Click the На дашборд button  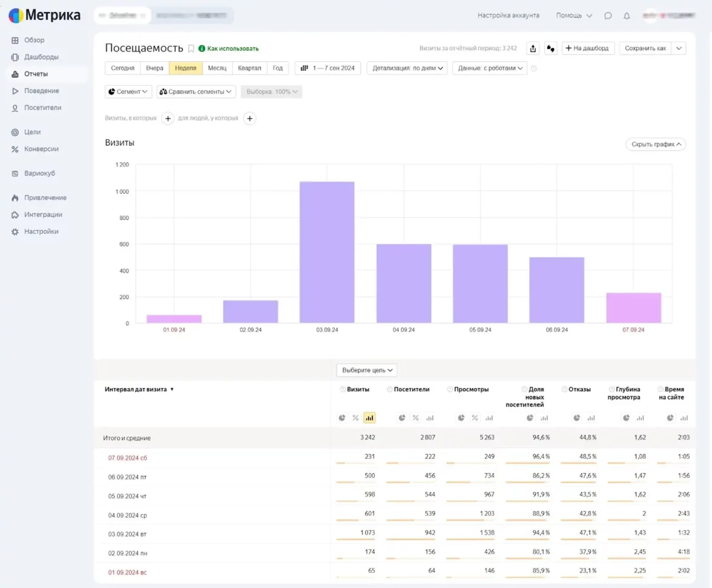click(588, 48)
